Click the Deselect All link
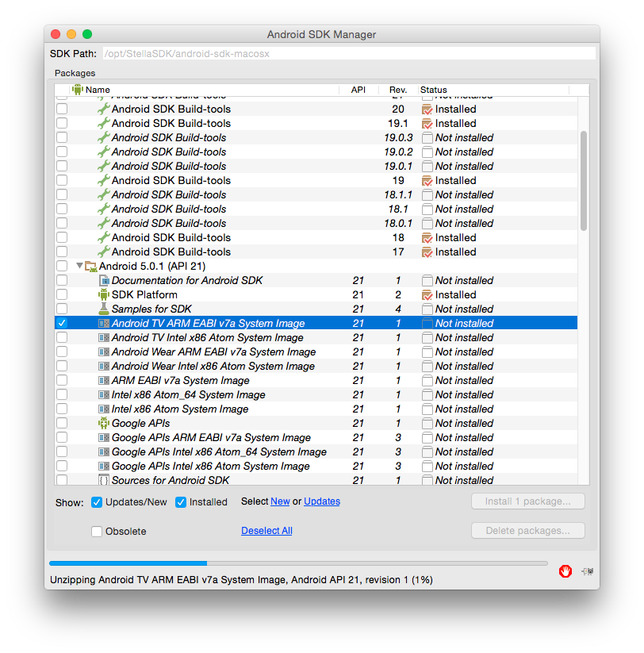The image size is (644, 653). pyautogui.click(x=266, y=531)
